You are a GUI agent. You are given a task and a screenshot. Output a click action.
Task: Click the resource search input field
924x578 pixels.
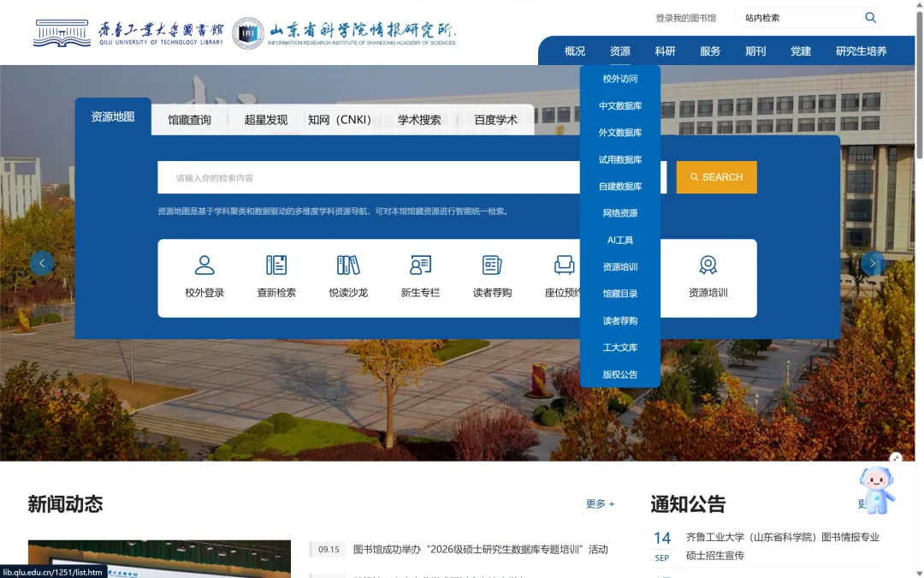coord(368,177)
